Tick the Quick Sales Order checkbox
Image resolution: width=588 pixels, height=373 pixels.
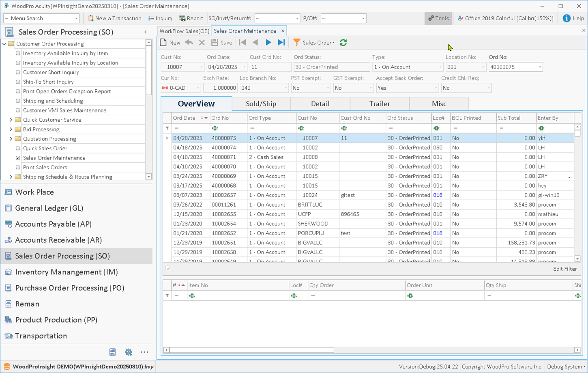pos(18,149)
